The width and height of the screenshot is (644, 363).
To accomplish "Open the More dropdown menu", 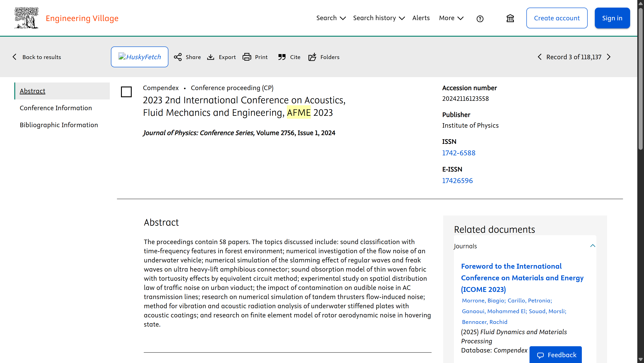I will (x=451, y=18).
